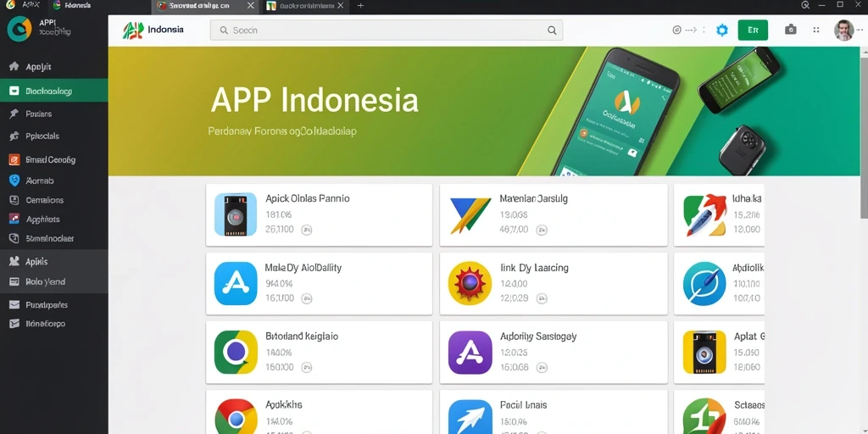Select the highlighted Diocinoaiogy sidebar item

pos(53,91)
